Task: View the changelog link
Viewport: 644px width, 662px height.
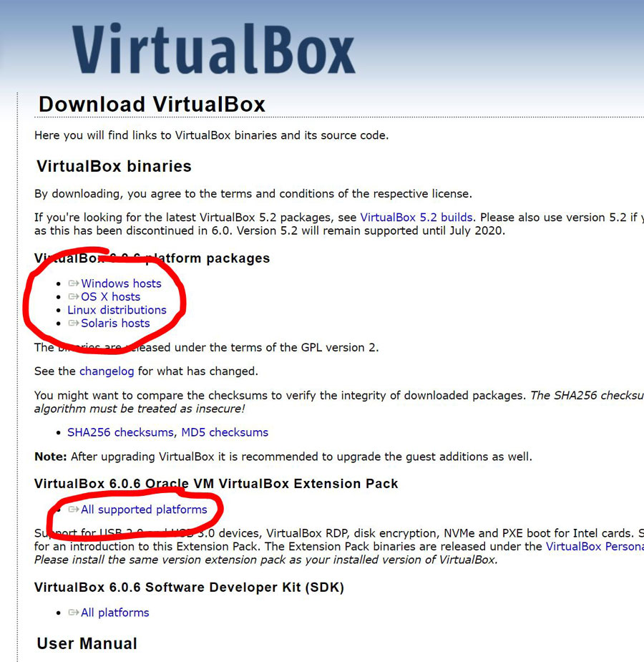Action: point(107,371)
